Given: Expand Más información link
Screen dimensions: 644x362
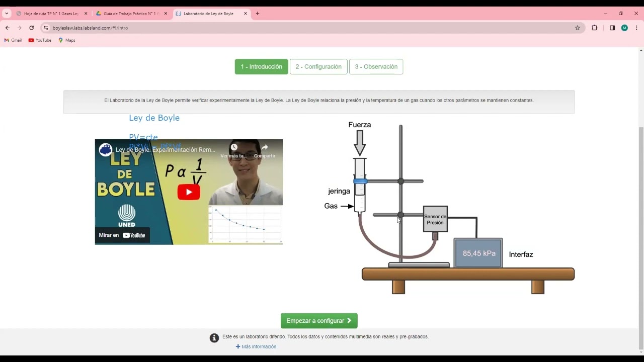Looking at the screenshot, I should [x=257, y=346].
